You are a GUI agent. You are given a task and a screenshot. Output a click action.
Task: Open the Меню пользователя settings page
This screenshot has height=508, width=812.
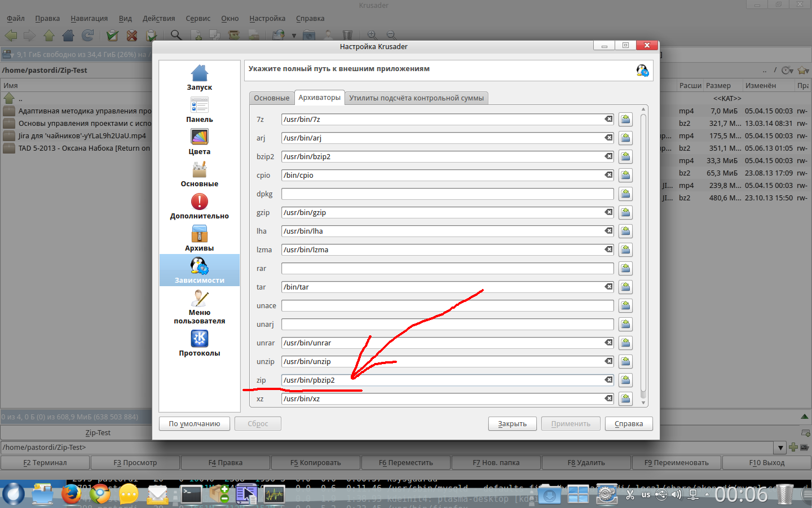click(x=200, y=307)
